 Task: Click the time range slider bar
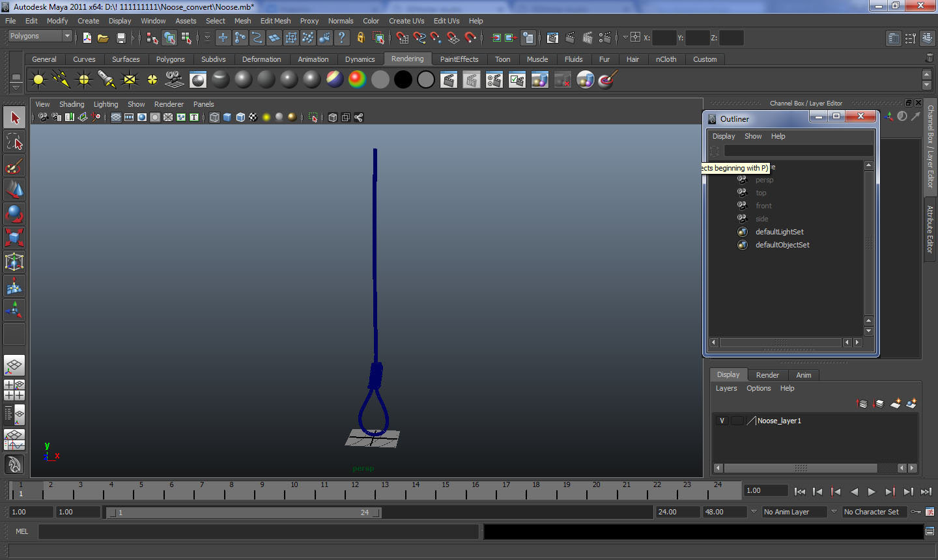244,512
